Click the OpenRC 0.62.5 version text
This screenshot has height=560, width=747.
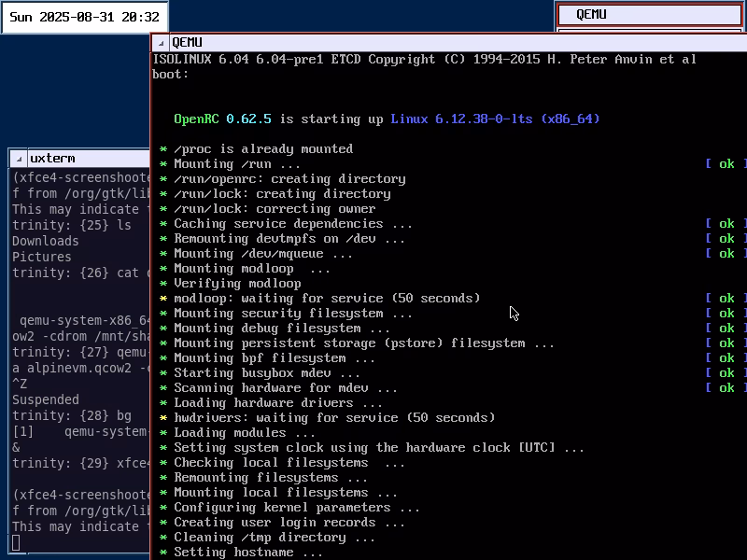pyautogui.click(x=222, y=119)
